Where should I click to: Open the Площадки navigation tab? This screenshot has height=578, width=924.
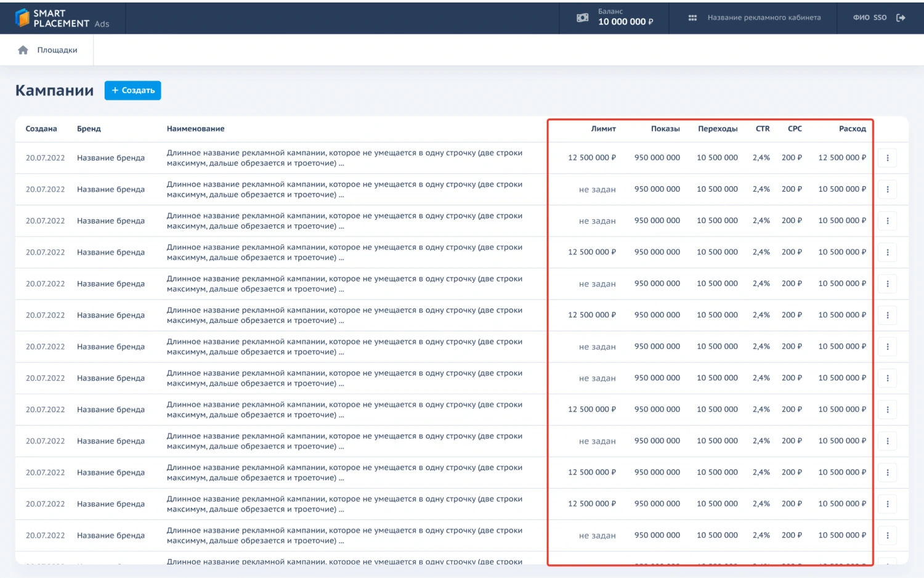57,50
